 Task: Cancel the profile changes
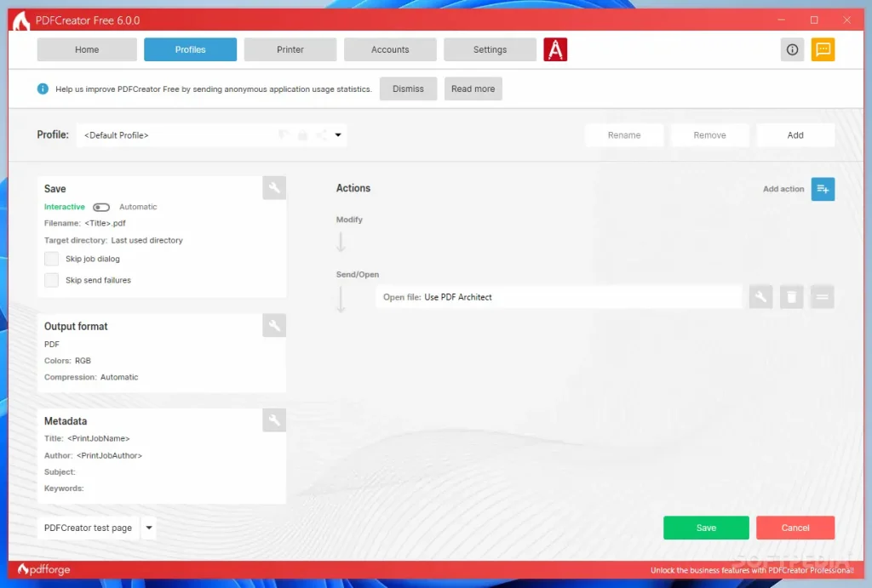(x=795, y=528)
